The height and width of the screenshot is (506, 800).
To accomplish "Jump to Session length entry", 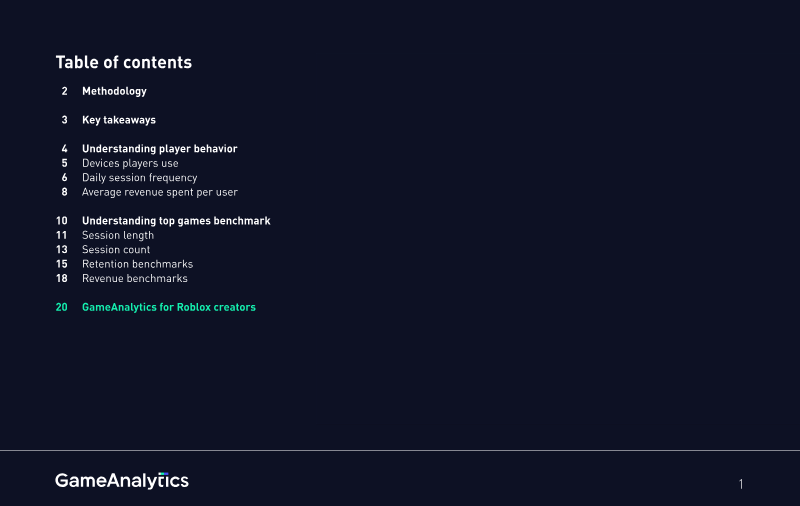I will 118,236.
